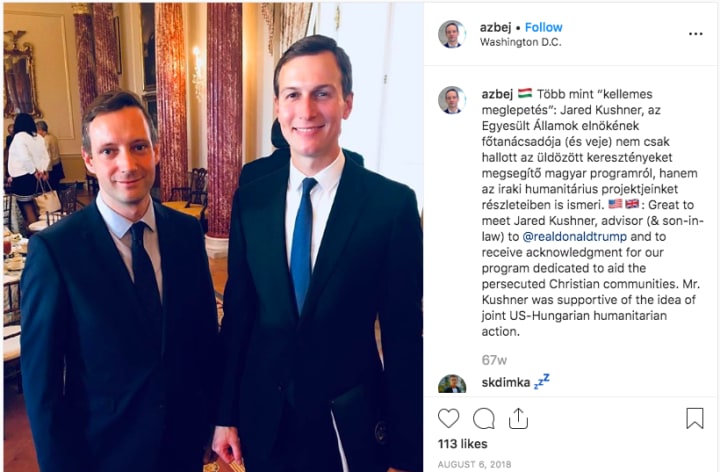Open the skdimka commenter username

[x=506, y=382]
